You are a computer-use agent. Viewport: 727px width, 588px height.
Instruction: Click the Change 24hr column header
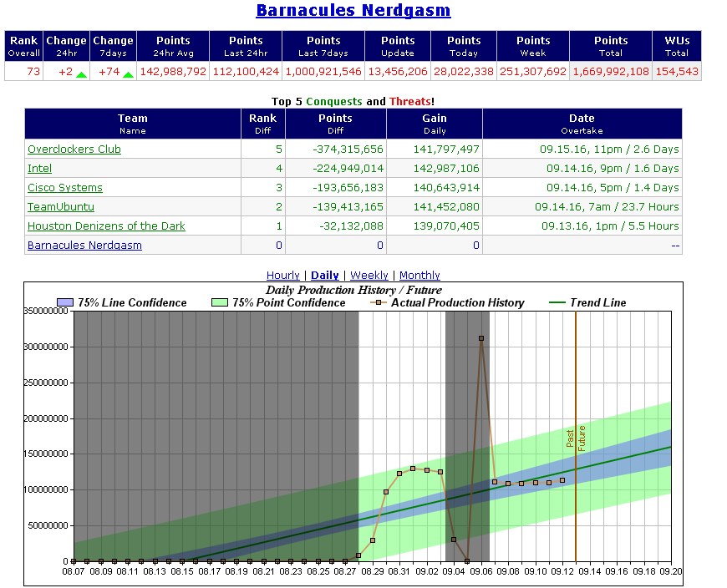(x=66, y=46)
